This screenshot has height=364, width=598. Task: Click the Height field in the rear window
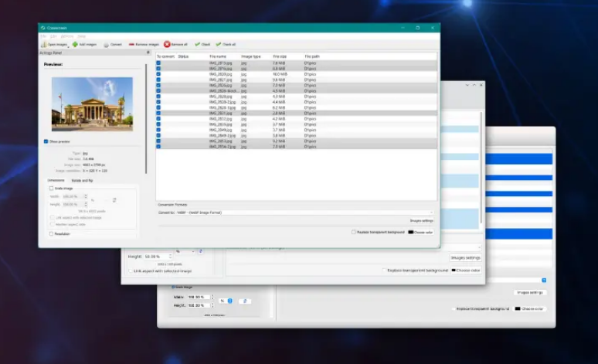[x=199, y=305]
